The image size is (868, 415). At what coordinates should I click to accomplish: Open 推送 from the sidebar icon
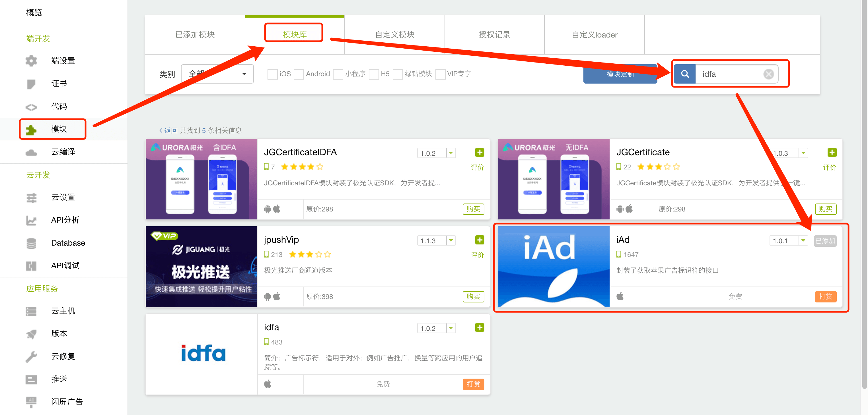[31, 379]
